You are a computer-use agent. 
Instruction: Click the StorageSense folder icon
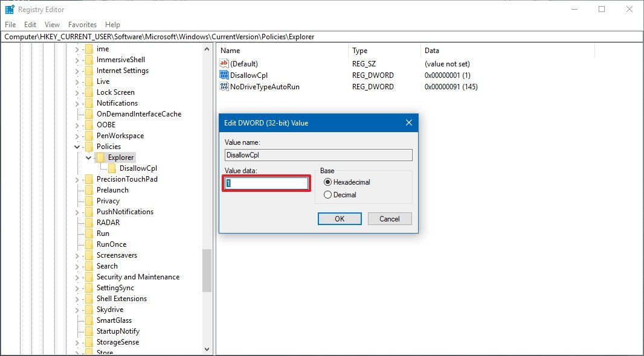point(89,342)
